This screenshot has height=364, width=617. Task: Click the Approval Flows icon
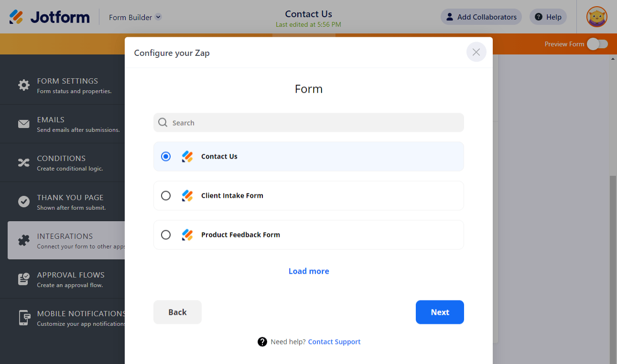click(24, 279)
